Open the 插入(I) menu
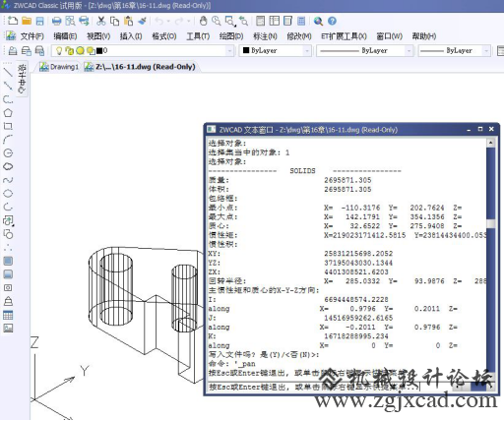Viewport: 504px width, 421px height. pos(131,36)
